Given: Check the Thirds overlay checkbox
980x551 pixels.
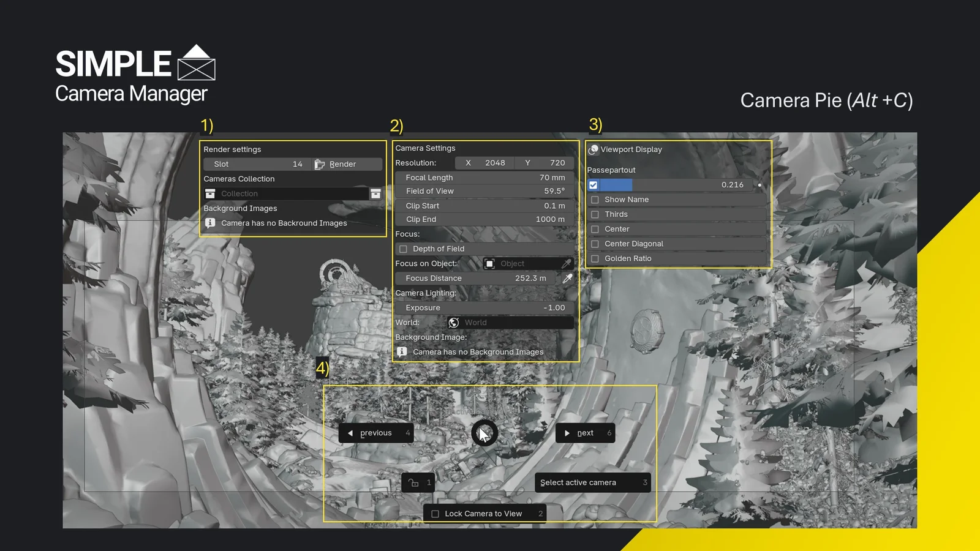Looking at the screenshot, I should (595, 214).
